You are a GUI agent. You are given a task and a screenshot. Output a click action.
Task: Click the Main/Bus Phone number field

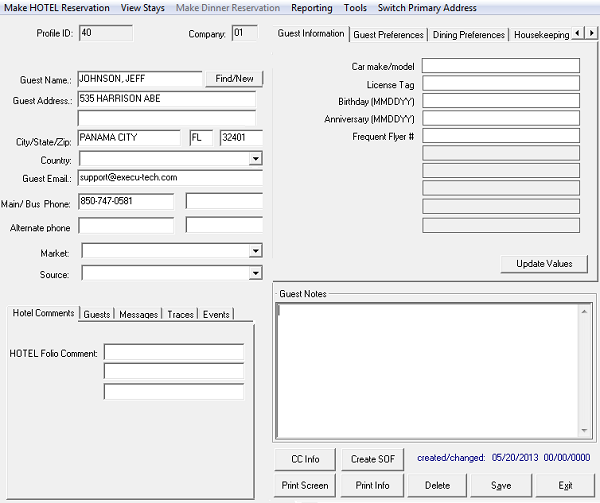pyautogui.click(x=126, y=201)
